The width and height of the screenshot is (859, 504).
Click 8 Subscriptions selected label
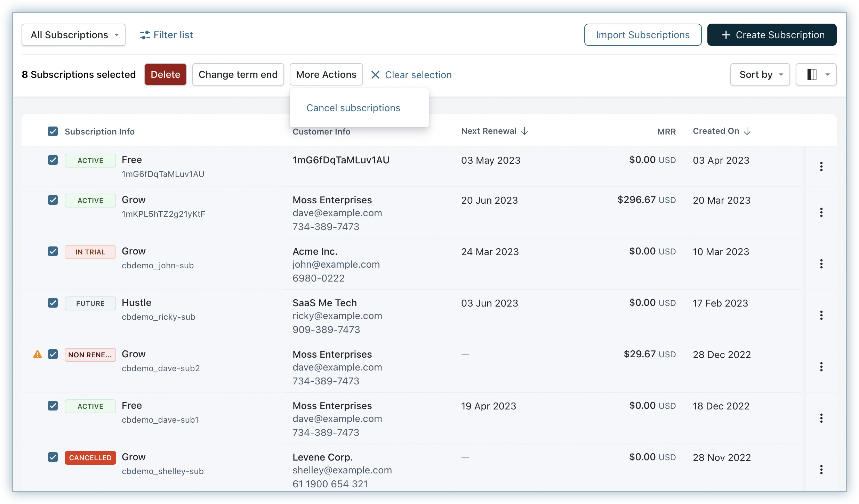(x=79, y=74)
